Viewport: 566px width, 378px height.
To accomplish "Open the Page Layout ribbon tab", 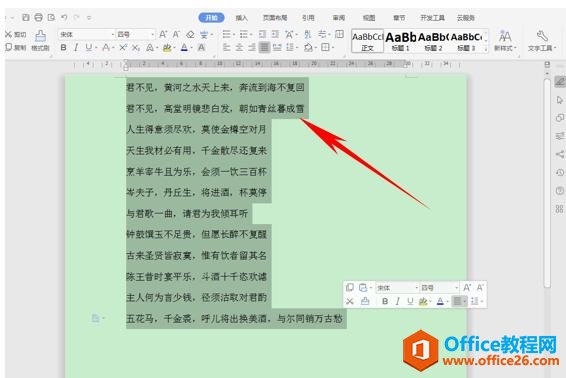I will tap(275, 17).
